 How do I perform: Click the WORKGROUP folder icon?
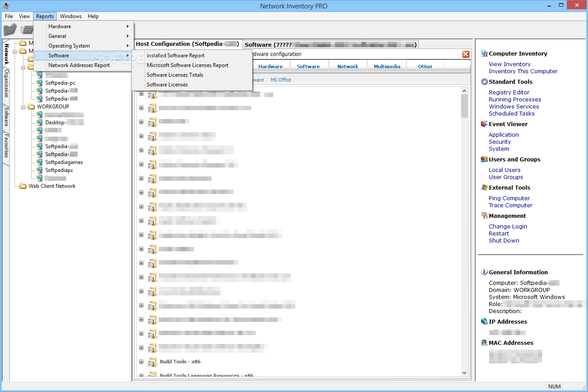[31, 107]
